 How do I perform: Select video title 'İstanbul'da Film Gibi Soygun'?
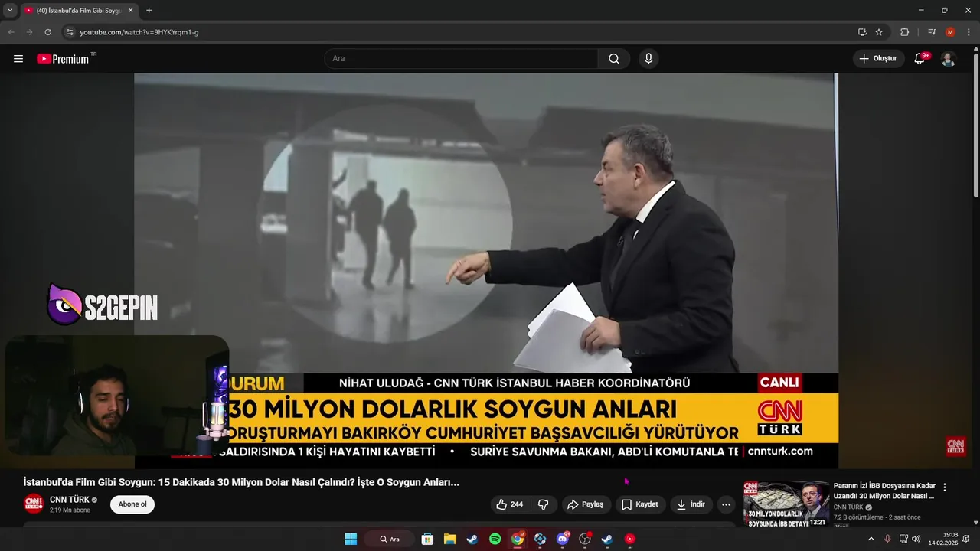click(x=241, y=482)
